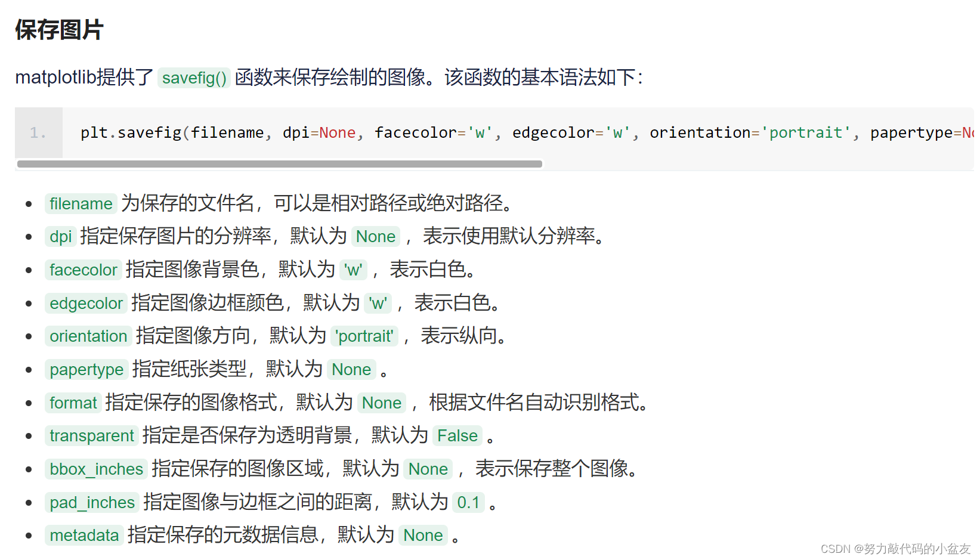The width and height of the screenshot is (980, 560).
Task: Click the savefig() inline code tag
Action: (193, 78)
